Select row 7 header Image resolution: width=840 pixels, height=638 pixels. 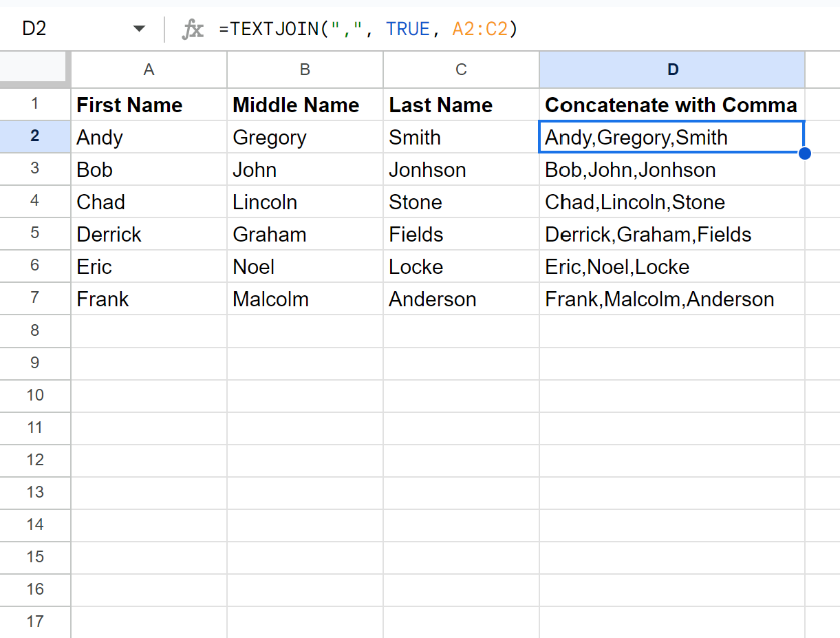click(x=35, y=299)
